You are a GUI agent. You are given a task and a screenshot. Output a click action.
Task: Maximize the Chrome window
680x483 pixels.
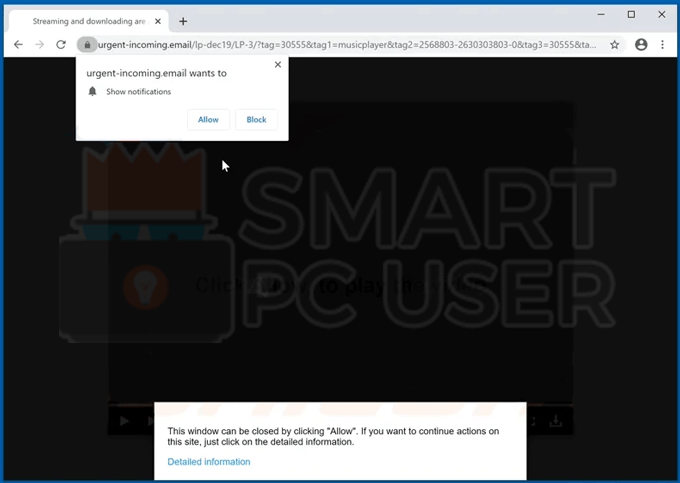(631, 14)
